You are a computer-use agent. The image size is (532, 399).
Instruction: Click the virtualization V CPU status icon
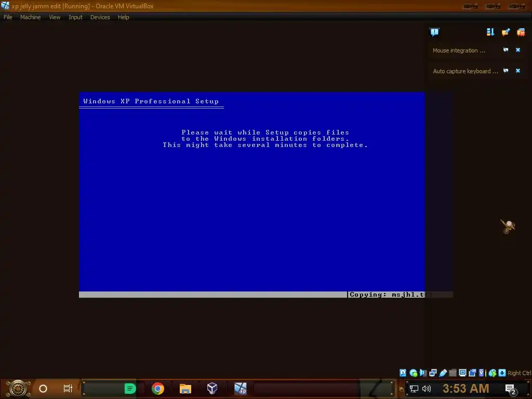(x=482, y=373)
